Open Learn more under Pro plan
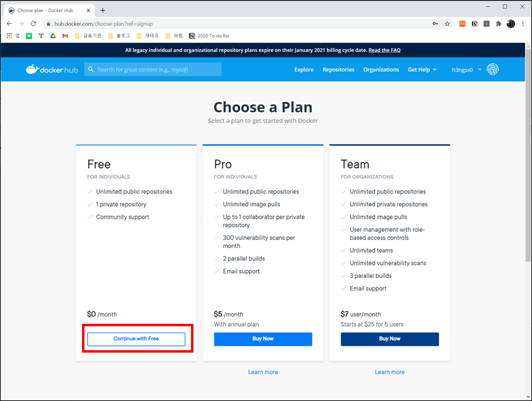532x401 pixels. click(x=263, y=372)
